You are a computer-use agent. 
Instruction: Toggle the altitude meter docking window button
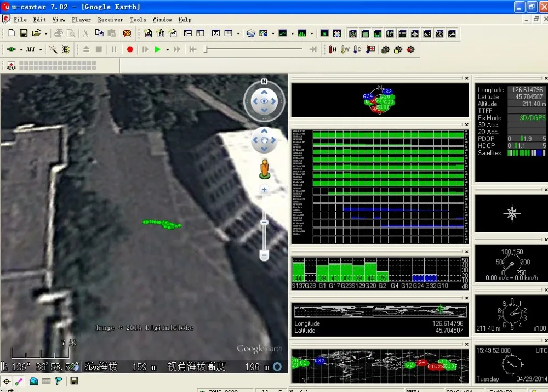pyautogui.click(x=452, y=33)
